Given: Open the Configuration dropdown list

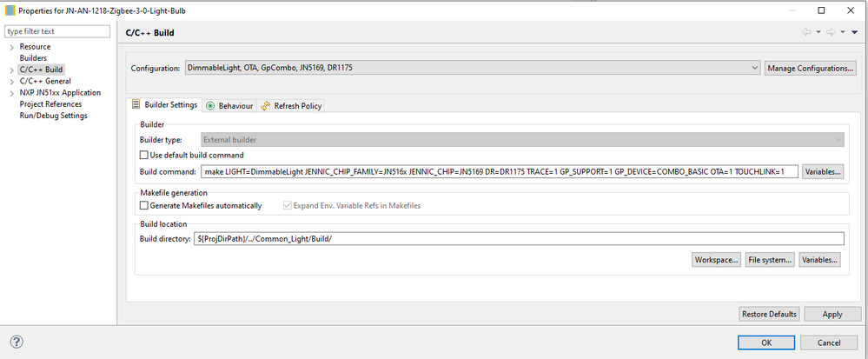Looking at the screenshot, I should point(472,68).
